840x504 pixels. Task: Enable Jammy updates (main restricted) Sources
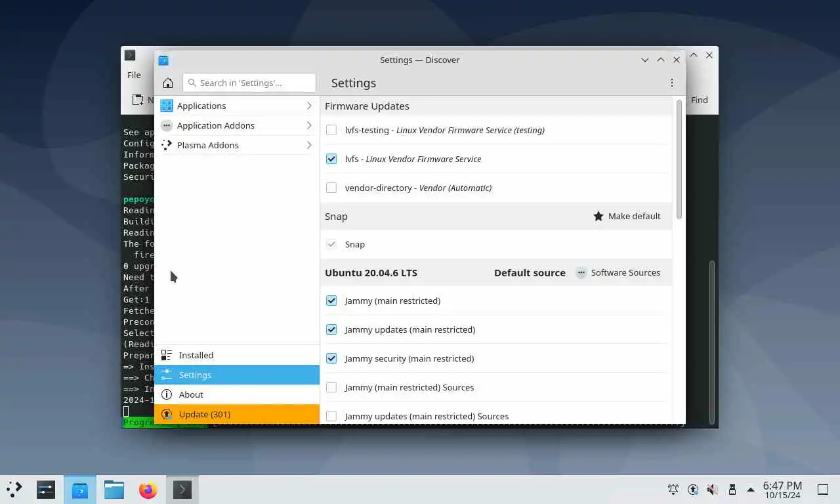331,416
